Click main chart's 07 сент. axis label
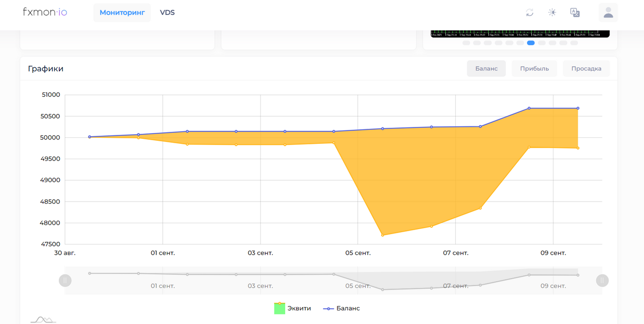This screenshot has height=324, width=644. tap(456, 253)
